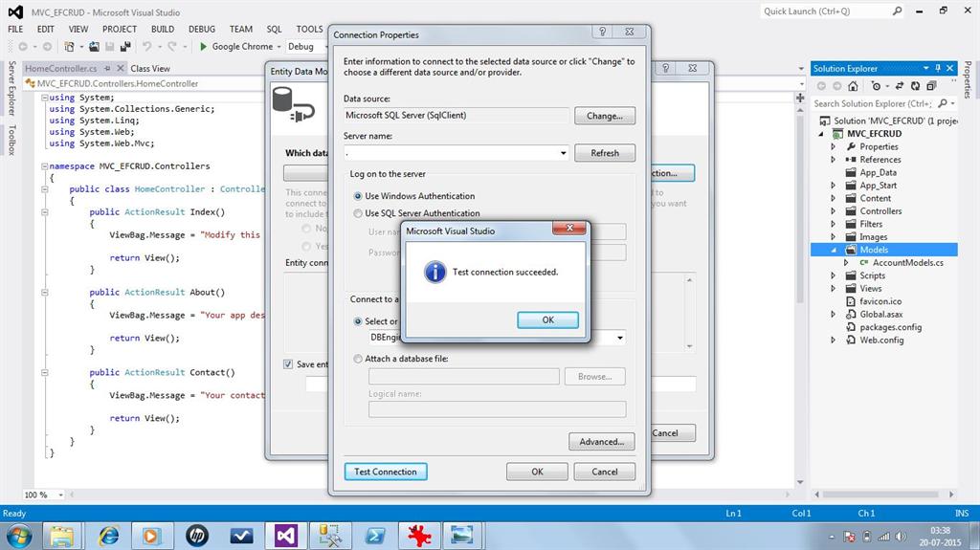Expand the Controllers folder node
Image resolution: width=980 pixels, height=550 pixels.
(x=834, y=211)
